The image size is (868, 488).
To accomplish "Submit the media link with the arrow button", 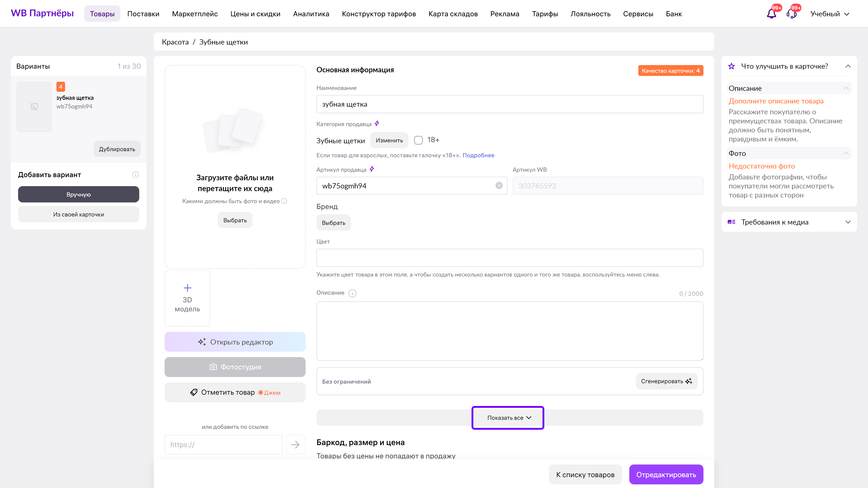I will coord(295,445).
